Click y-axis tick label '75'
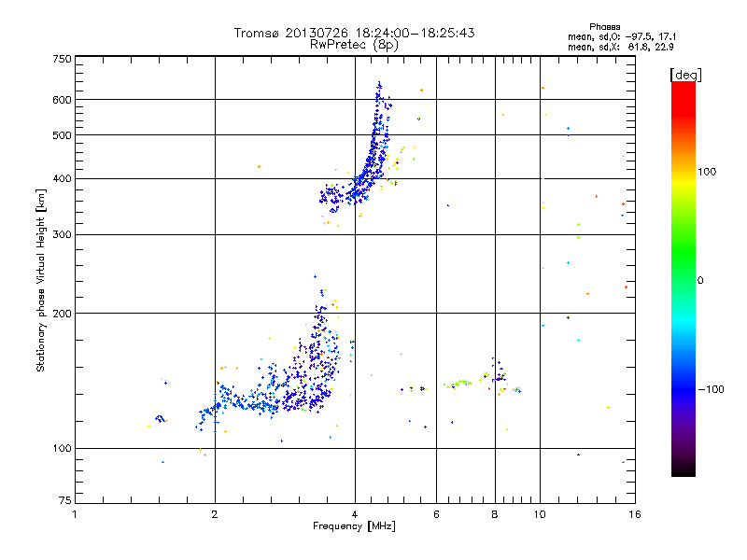This screenshot has width=747, height=560. pos(65,500)
